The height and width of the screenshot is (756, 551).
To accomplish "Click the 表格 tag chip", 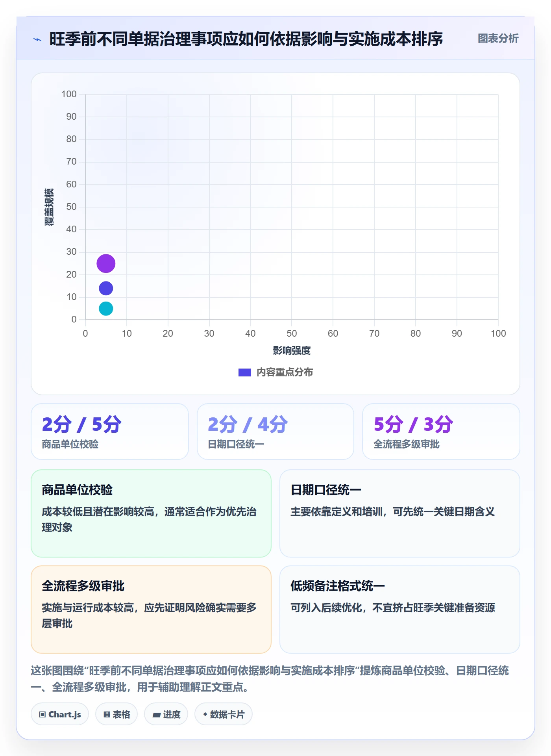I will point(116,714).
